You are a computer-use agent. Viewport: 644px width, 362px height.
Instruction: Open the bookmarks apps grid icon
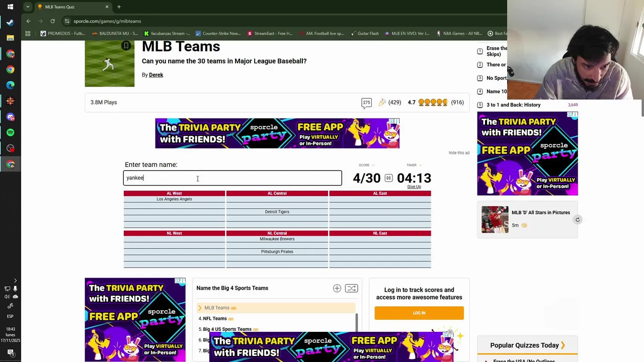(x=28, y=34)
